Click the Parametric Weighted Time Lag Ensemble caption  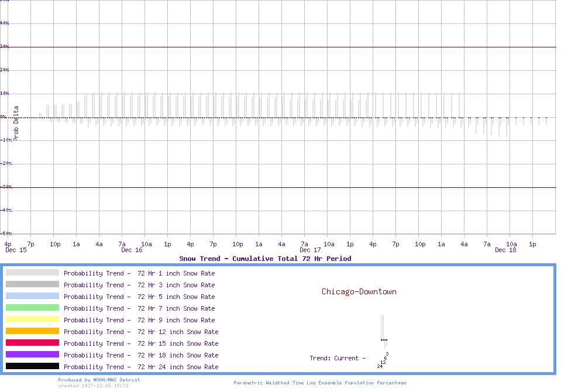click(x=319, y=383)
